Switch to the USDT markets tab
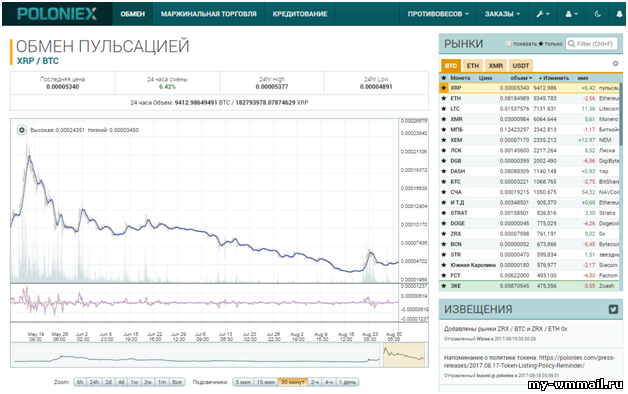 click(521, 65)
